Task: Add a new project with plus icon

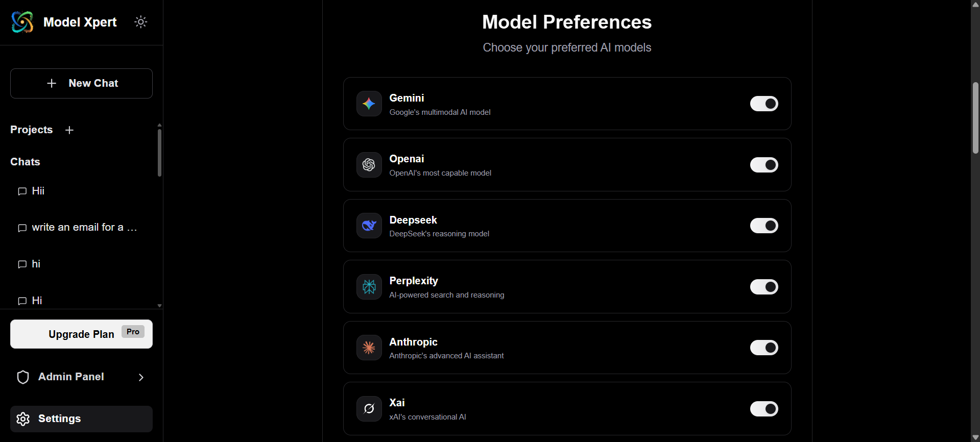Action: point(69,130)
